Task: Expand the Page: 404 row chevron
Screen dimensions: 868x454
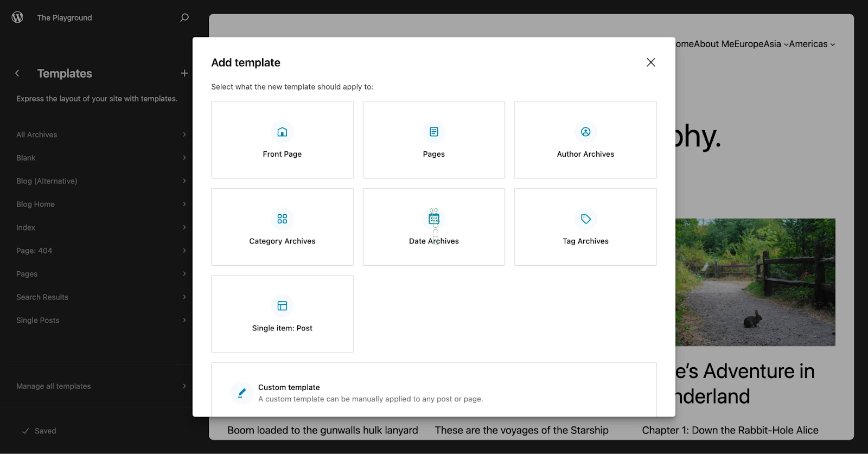Action: (x=184, y=251)
